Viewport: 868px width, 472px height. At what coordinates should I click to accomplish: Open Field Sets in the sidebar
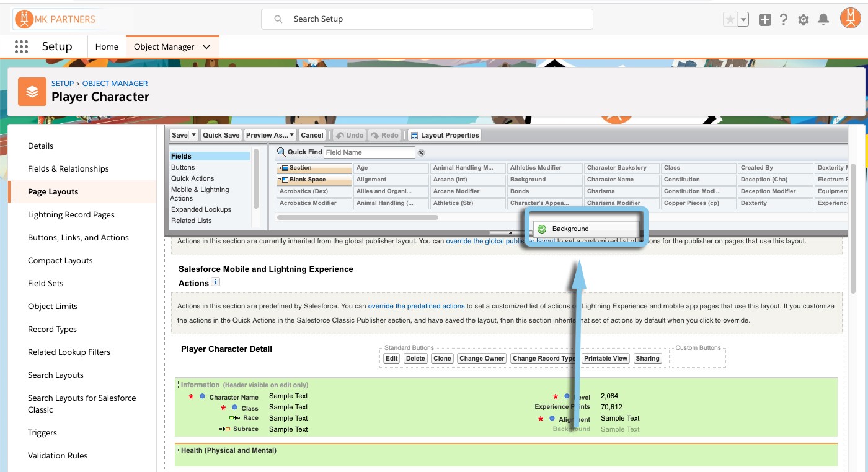point(45,284)
